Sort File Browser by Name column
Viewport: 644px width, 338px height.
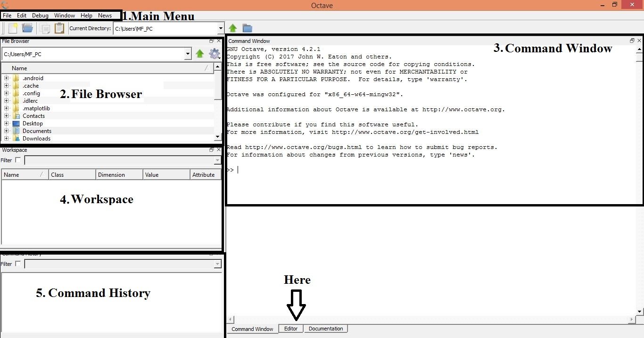tap(107, 68)
